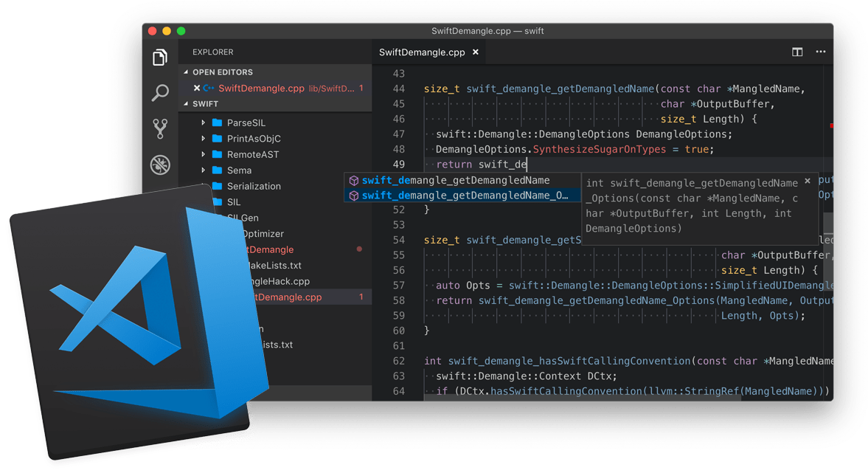Expand the Sema folder arrow

pos(203,170)
